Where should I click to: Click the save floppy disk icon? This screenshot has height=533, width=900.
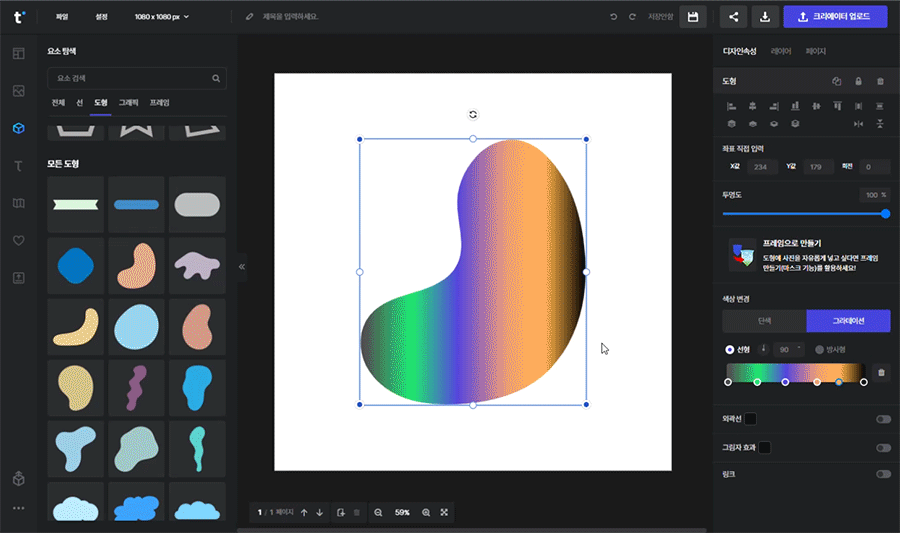[x=692, y=17]
